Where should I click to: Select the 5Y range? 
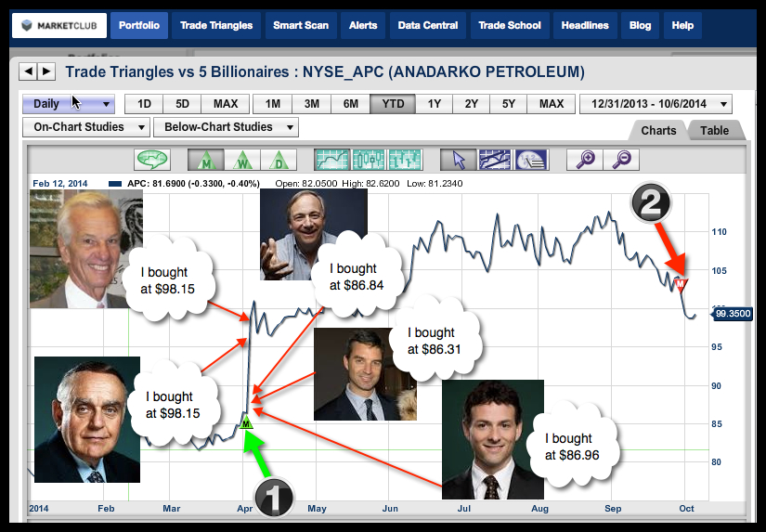point(509,104)
